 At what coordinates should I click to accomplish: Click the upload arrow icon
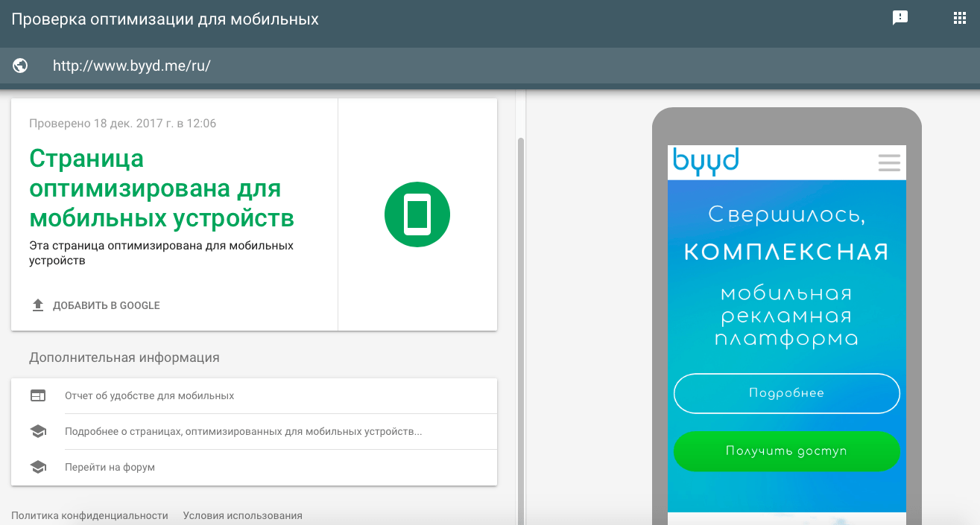coord(38,305)
